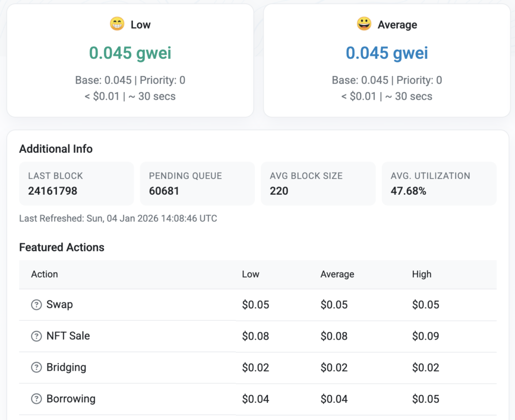Click the help icon beside Swap
Screen dimensions: 515x420
pyautogui.click(x=36, y=305)
